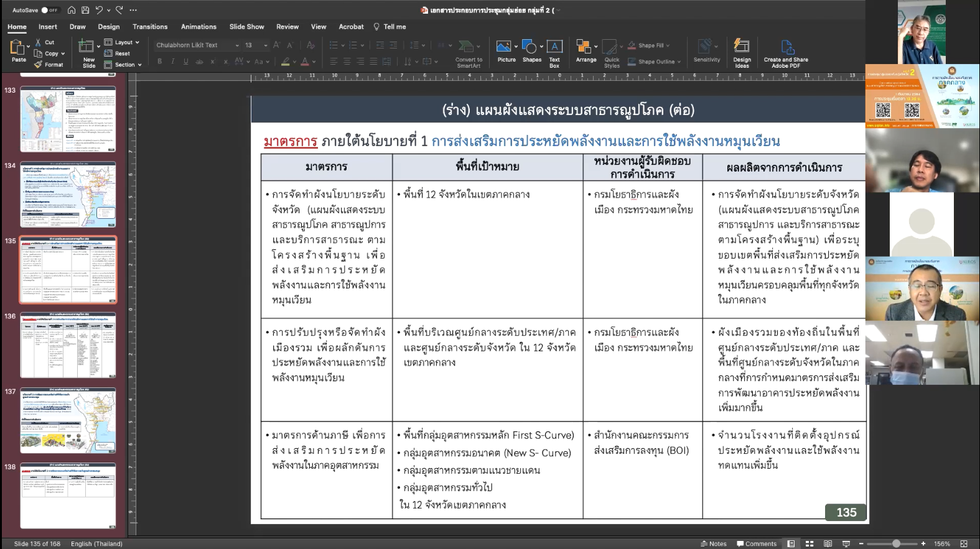Screen dimensions: 980x549
Task: Click the Save icon in title bar
Action: 85,10
